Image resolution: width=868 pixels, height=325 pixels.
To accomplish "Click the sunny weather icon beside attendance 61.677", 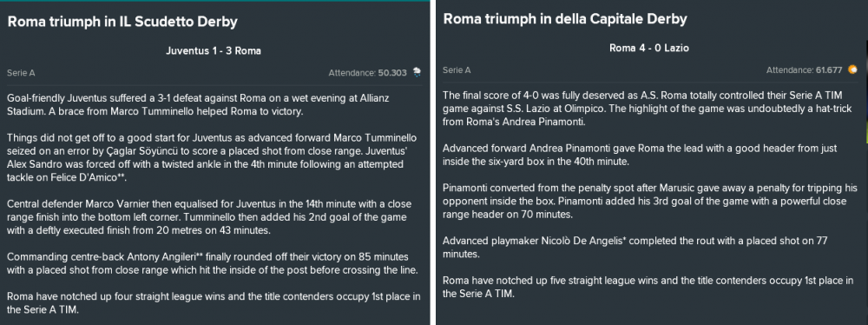I will coord(852,70).
